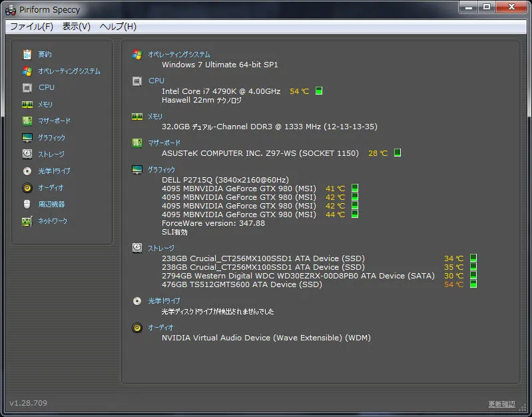
Task: Select オーディオ in the sidebar
Action: (x=51, y=187)
